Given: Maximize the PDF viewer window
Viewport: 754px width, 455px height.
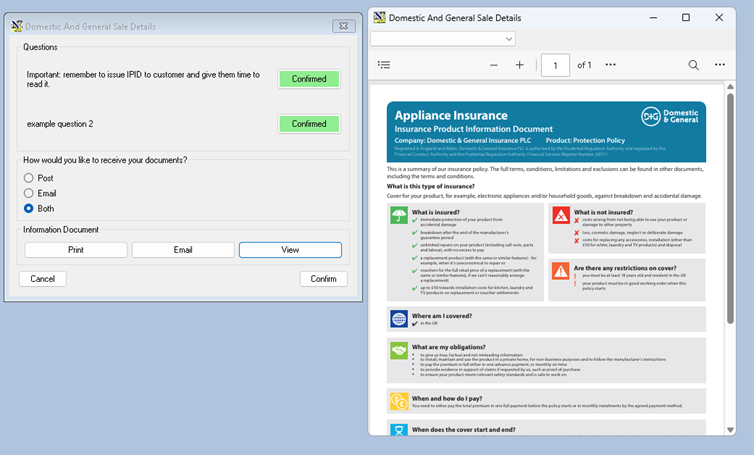Looking at the screenshot, I should point(686,18).
